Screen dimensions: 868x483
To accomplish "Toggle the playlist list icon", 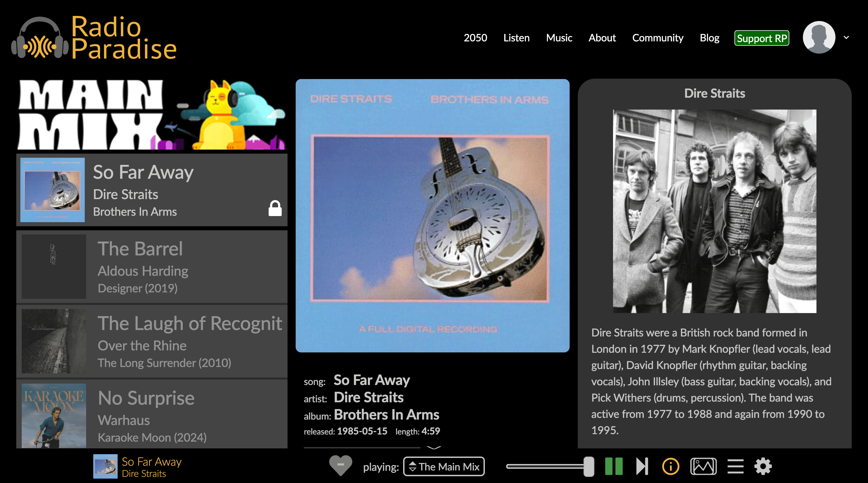I will pyautogui.click(x=735, y=466).
